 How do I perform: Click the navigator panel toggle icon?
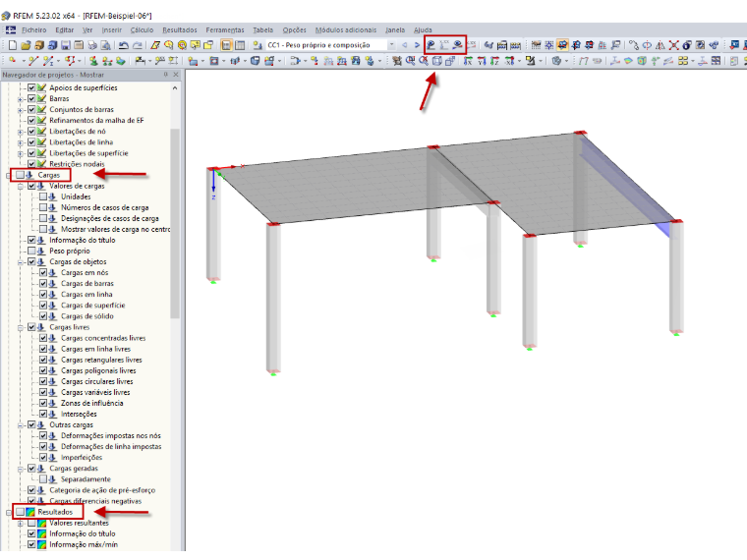pos(226,45)
